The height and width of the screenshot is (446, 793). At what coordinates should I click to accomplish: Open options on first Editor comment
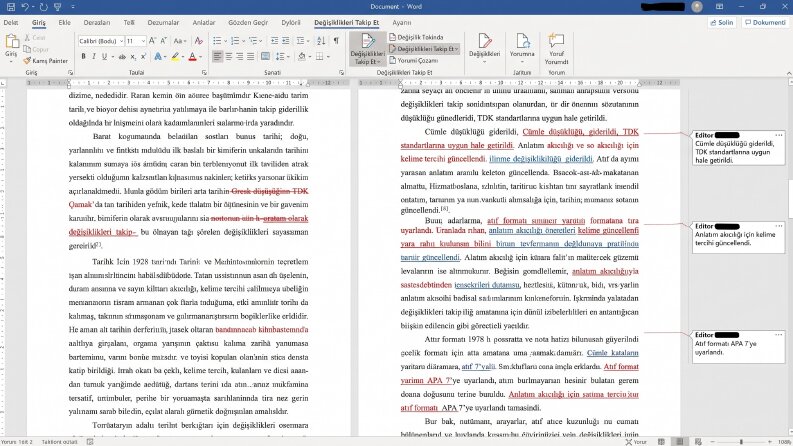tap(778, 135)
